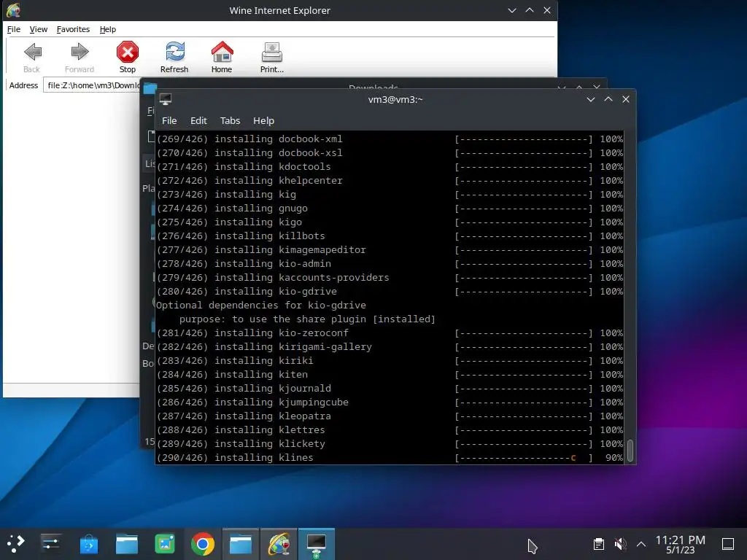
Task: Minimize the vm3@vm3 terminal window
Action: click(x=591, y=99)
